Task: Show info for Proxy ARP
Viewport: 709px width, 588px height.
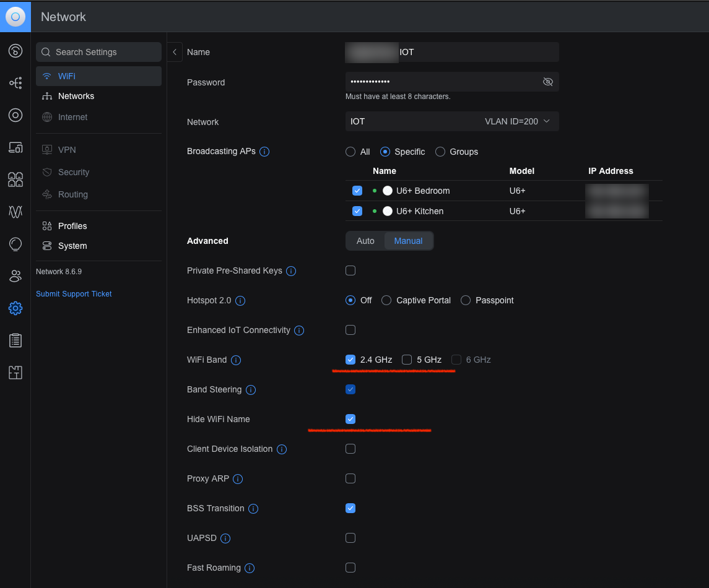Action: (238, 479)
